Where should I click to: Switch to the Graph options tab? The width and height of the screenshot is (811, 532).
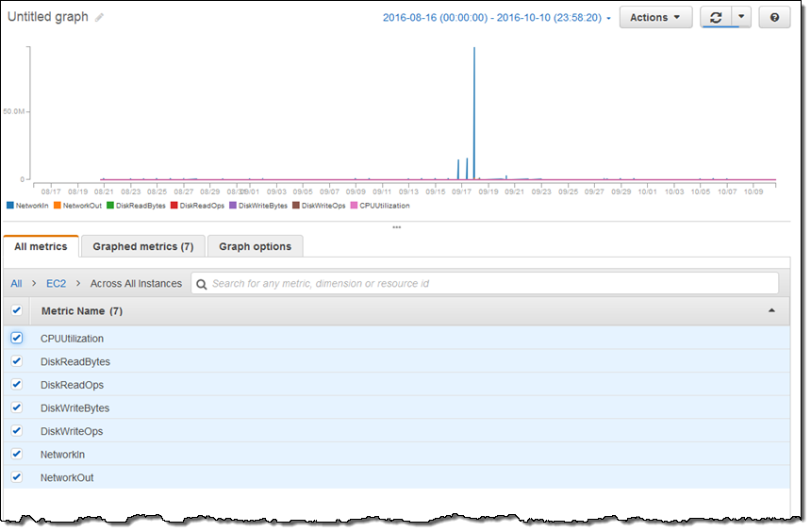[255, 246]
